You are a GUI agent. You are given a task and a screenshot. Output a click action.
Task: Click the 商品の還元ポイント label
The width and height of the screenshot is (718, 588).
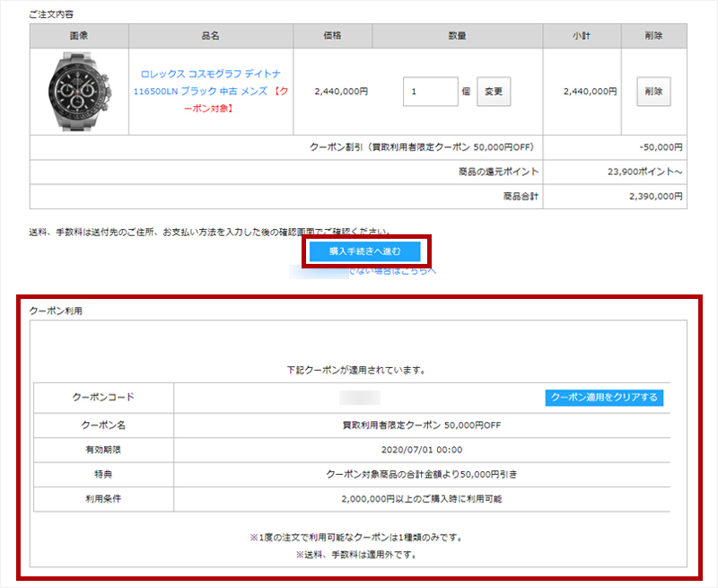(498, 172)
